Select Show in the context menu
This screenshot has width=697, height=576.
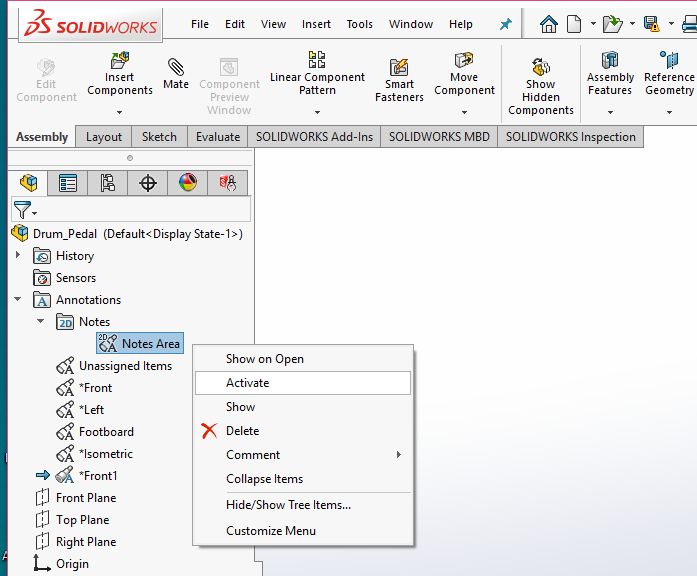tap(303, 407)
